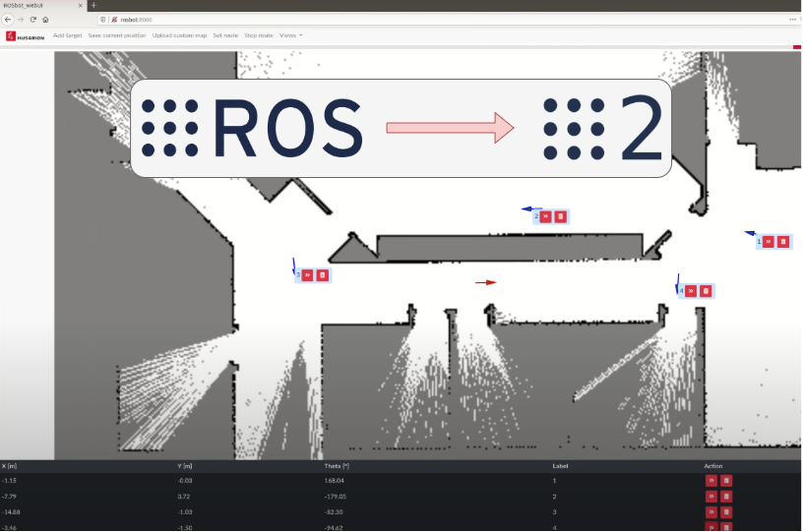Reload the ROSbot page
Viewport: 803px width, 532px height.
pos(33,20)
